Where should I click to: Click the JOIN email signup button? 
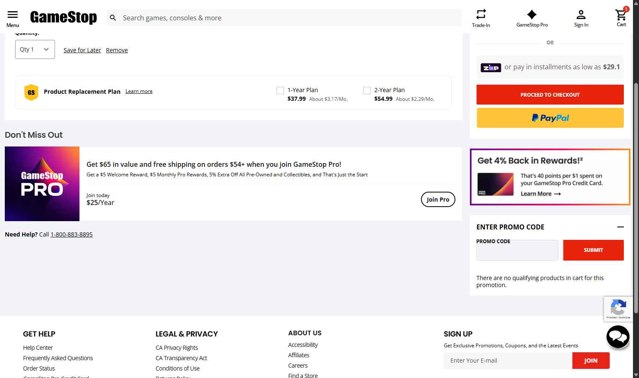[591, 360]
